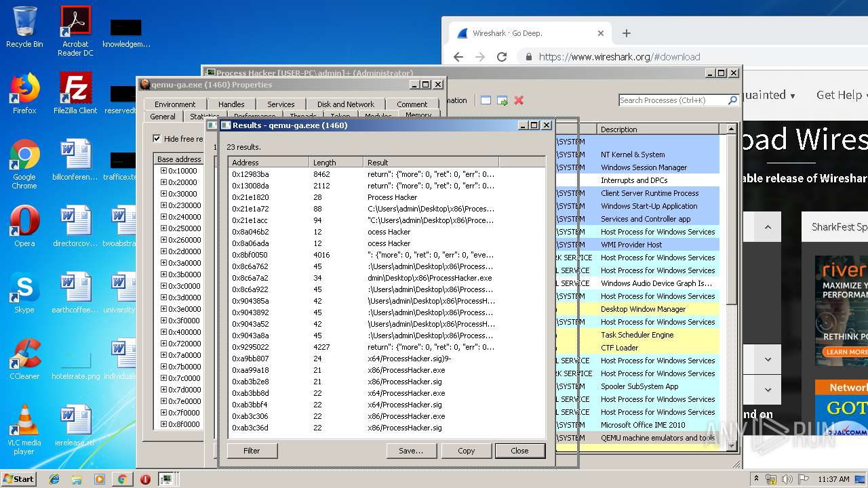The height and width of the screenshot is (488, 868).
Task: Launch Opera browser shortcut
Action: (24, 226)
